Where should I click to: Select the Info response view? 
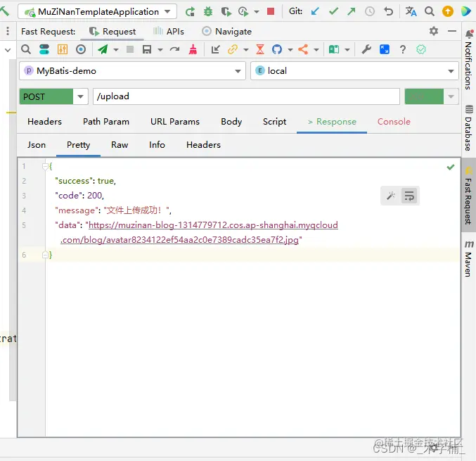click(x=157, y=145)
